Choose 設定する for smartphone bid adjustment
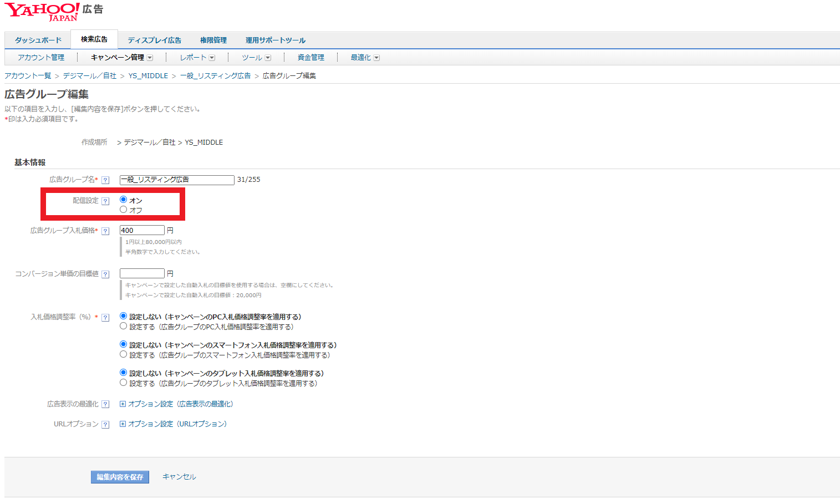Viewport: 840px width, 504px height. pos(124,354)
